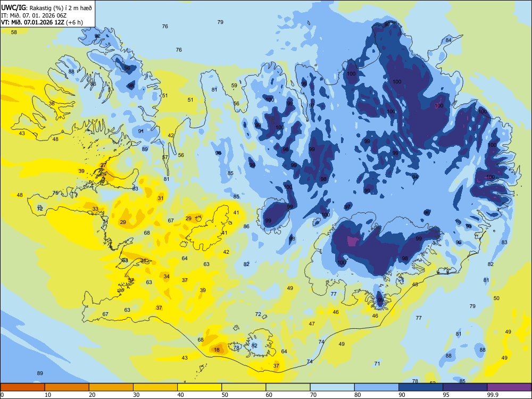Click the '95' legend scale label
Image resolution: width=532 pixels, height=399 pixels.
pyautogui.click(x=446, y=395)
